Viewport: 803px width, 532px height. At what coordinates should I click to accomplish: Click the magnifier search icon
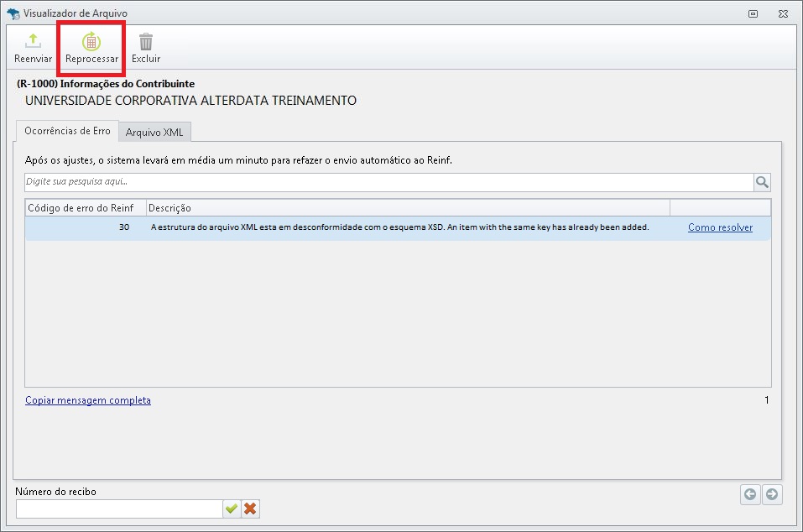coord(762,182)
